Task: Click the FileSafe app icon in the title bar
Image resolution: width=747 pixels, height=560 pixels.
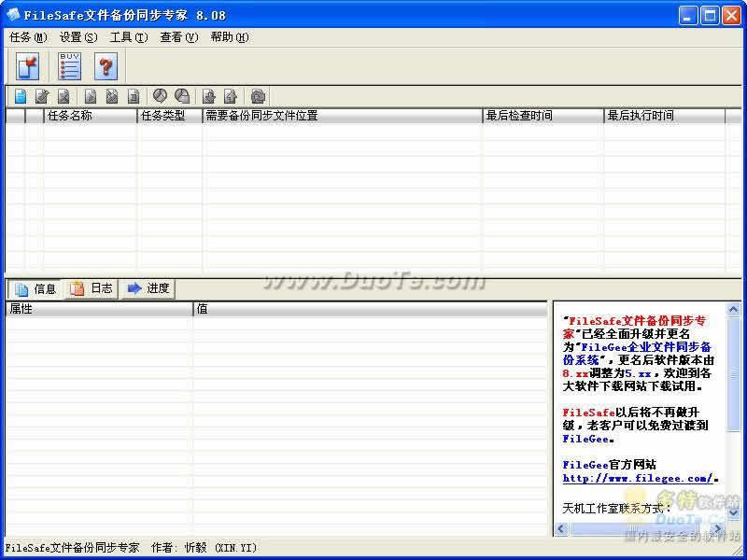Action: coord(13,15)
